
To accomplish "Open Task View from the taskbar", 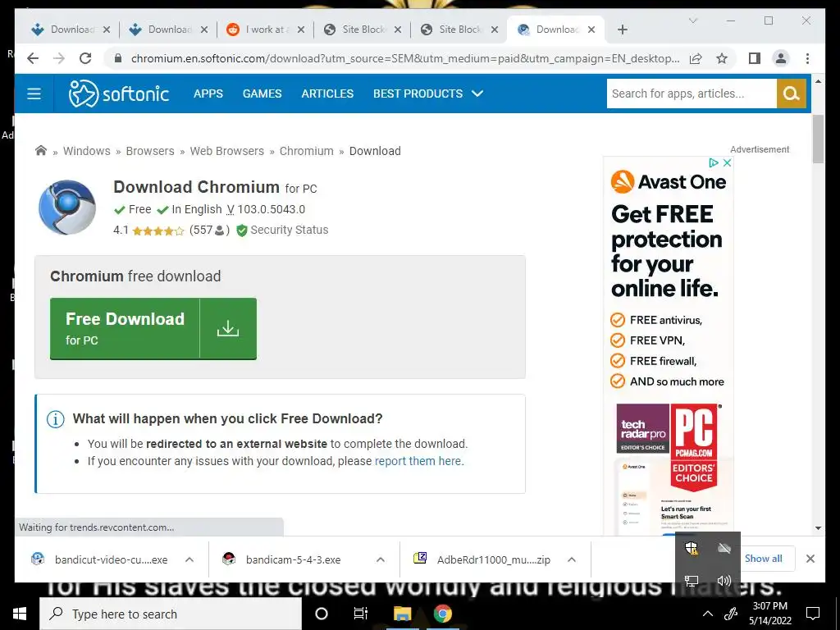I will pyautogui.click(x=361, y=614).
